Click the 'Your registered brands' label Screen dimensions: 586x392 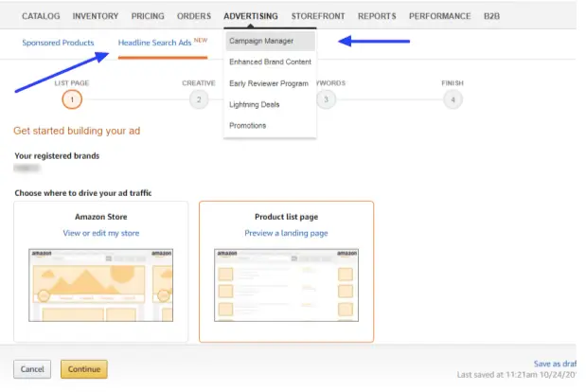[x=57, y=156]
